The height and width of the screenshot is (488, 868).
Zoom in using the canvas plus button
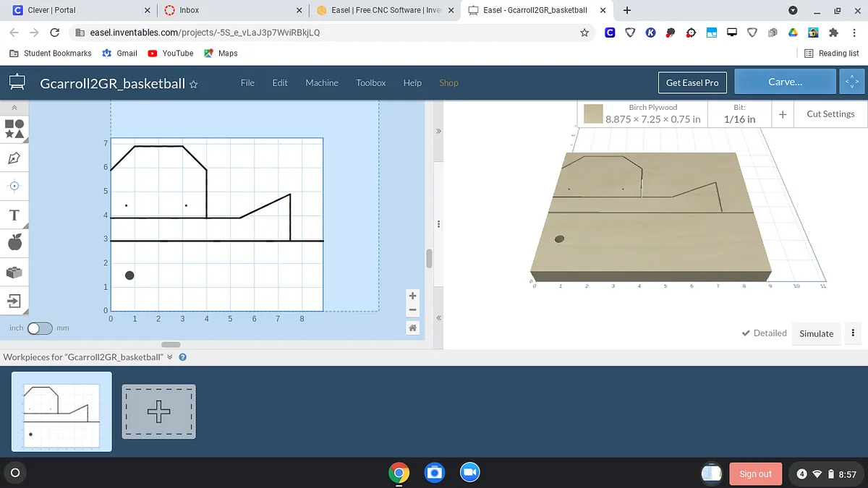412,296
